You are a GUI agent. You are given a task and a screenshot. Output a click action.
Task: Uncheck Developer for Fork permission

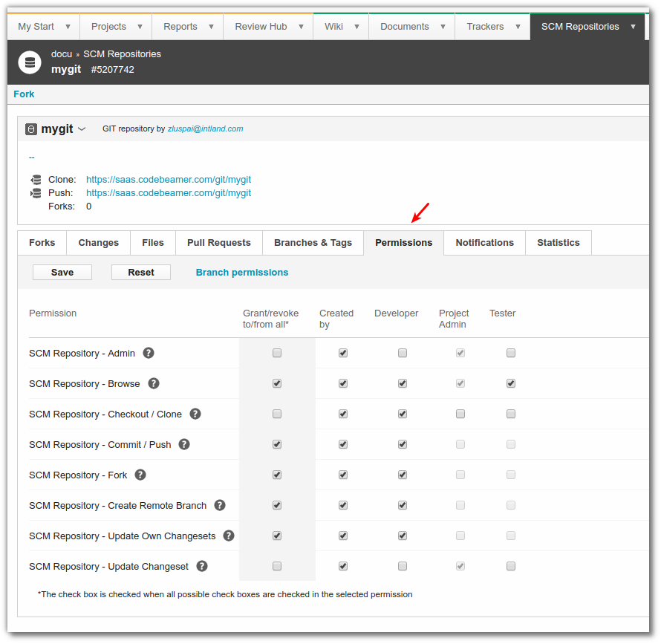(403, 475)
